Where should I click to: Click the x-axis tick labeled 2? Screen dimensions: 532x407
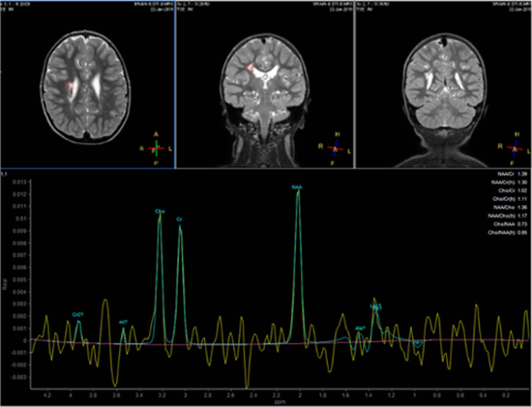[x=300, y=395]
